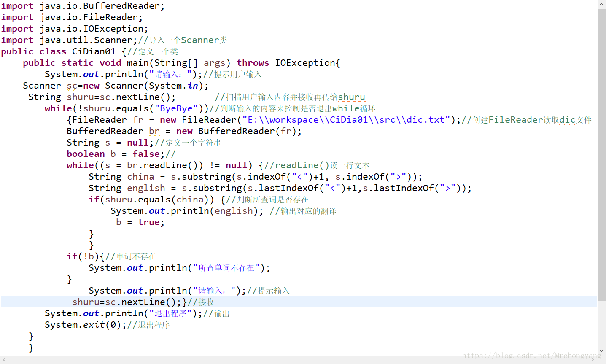Image resolution: width=606 pixels, height=364 pixels.
Task: Click the variable name "china" in its String declaration
Action: pyautogui.click(x=141, y=177)
